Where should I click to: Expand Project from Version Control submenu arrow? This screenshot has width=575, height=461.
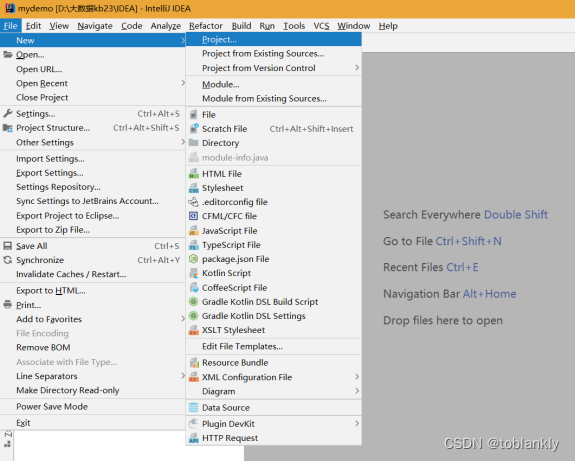[x=357, y=68]
